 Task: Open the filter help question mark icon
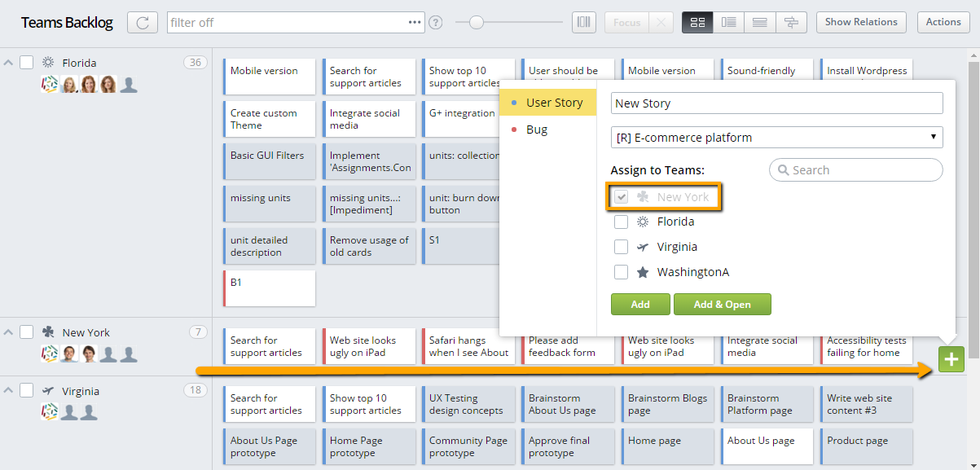[x=435, y=22]
